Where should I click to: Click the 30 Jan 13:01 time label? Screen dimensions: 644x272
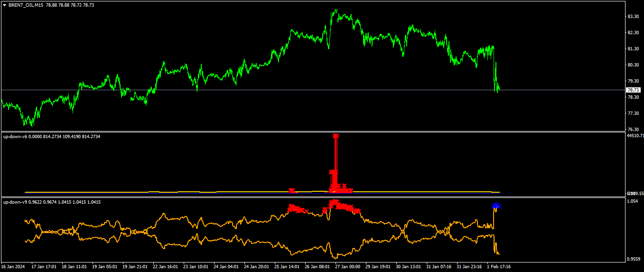(x=409, y=267)
